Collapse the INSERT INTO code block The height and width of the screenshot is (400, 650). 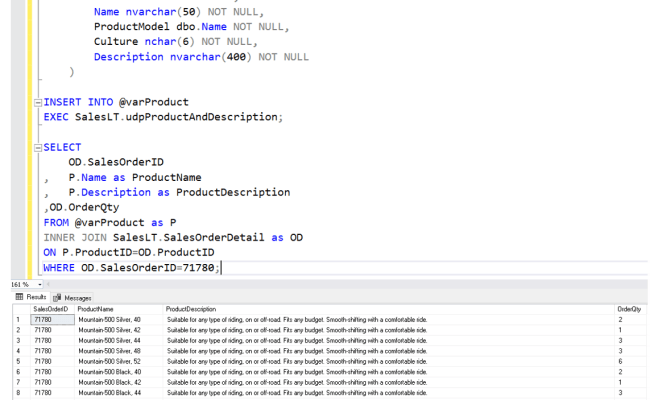click(x=38, y=102)
